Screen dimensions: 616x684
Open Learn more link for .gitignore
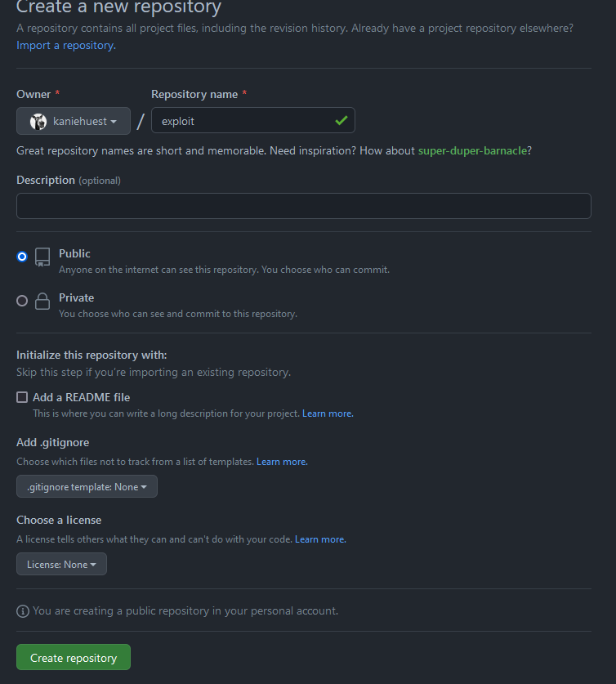pos(282,462)
